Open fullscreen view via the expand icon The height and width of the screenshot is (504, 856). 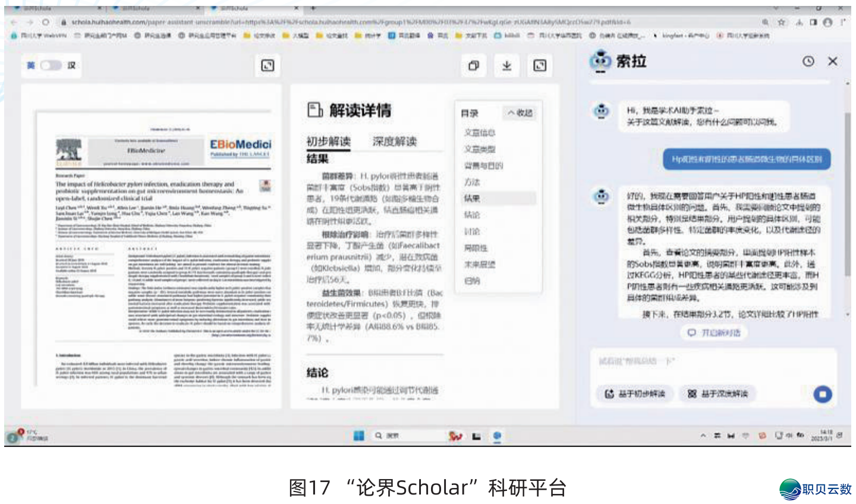pyautogui.click(x=539, y=65)
